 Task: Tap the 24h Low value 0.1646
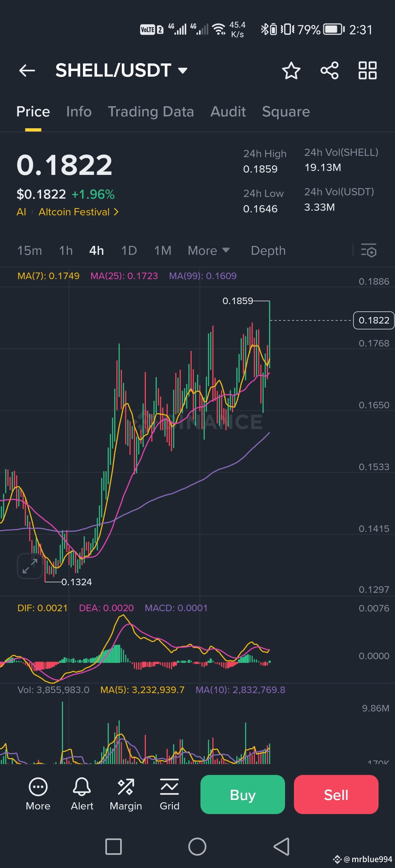[260, 209]
